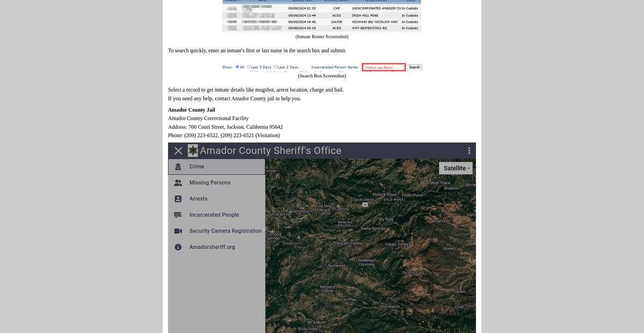
Task: Click the UNINCORPORATED AMADOR CO cell
Action: pyautogui.click(x=376, y=9)
